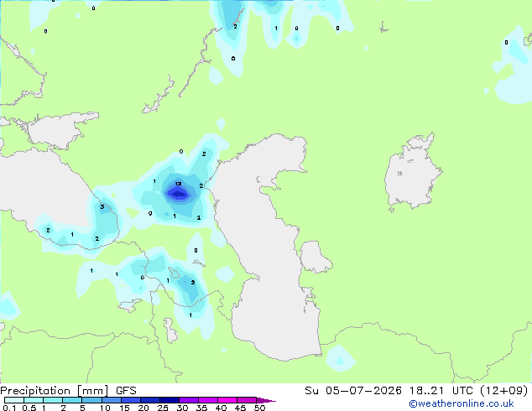Pick the 25–30 mm dark blue legend swatch
Screen dimensions: 532x411
tap(170, 400)
